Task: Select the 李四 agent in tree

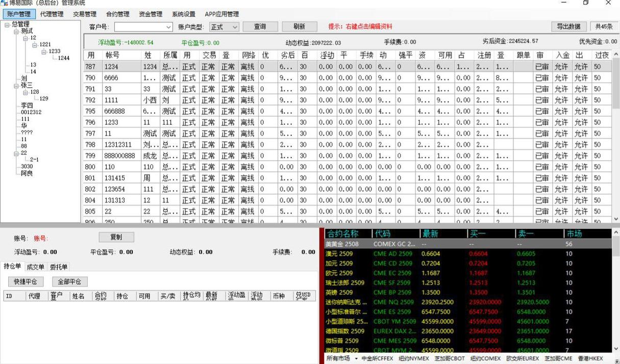Action: pos(27,106)
